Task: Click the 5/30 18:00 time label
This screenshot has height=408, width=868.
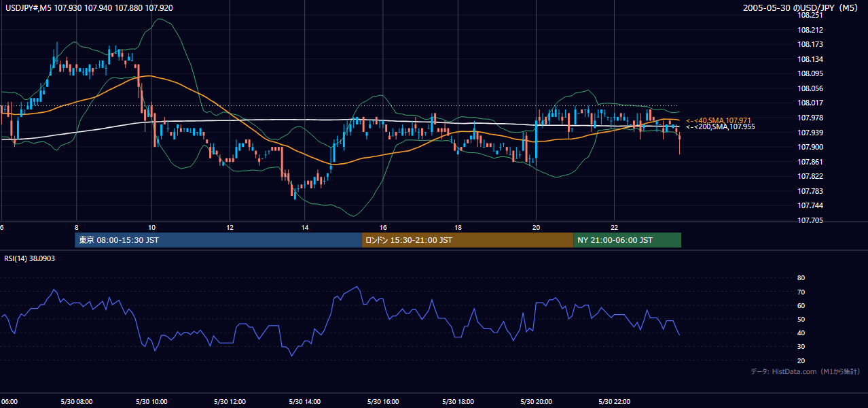Action: pos(458,401)
